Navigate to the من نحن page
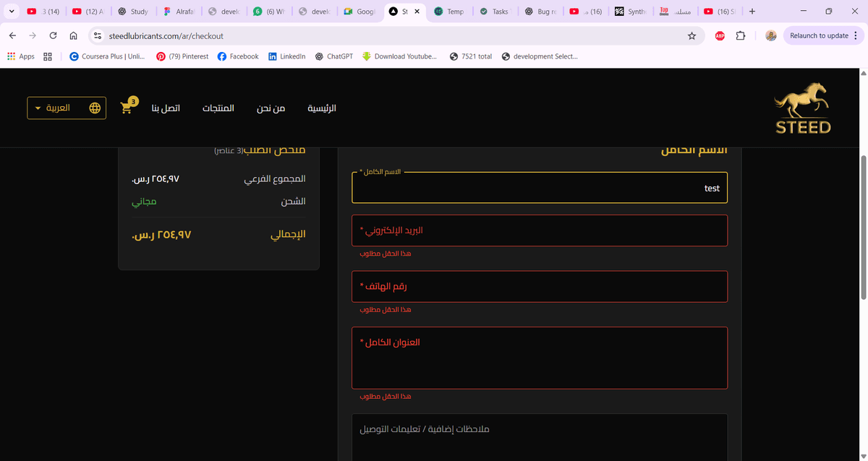The height and width of the screenshot is (461, 868). (271, 108)
